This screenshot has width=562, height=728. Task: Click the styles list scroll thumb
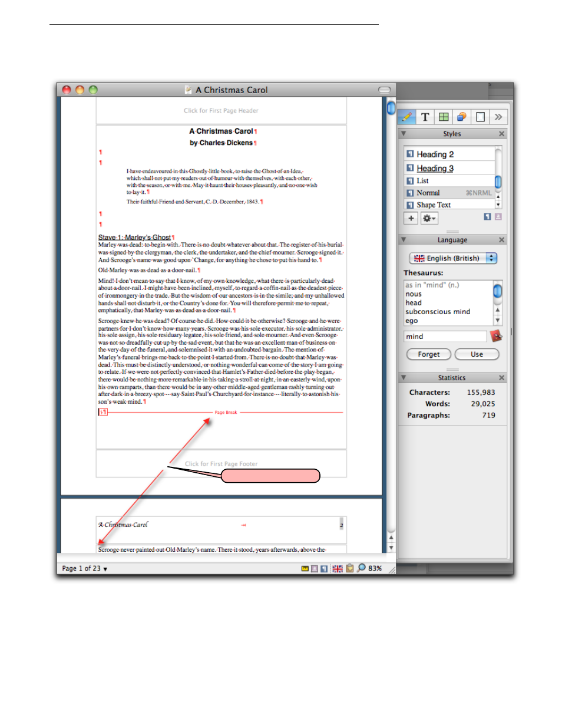tap(498, 181)
